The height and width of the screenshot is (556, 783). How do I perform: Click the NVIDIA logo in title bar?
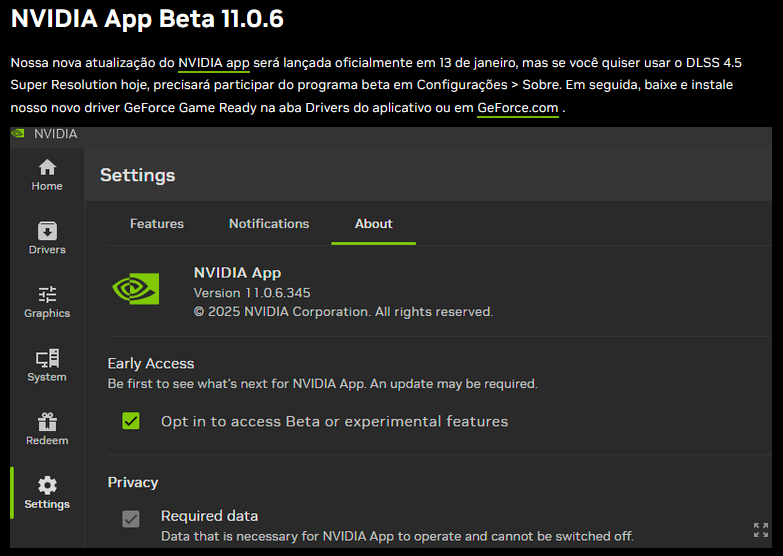(18, 134)
